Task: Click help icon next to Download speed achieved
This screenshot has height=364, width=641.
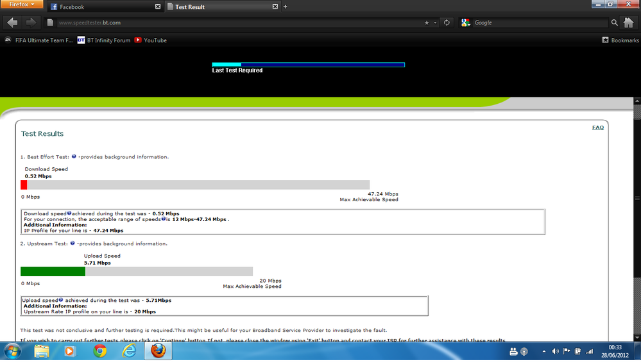Action: coord(69,213)
